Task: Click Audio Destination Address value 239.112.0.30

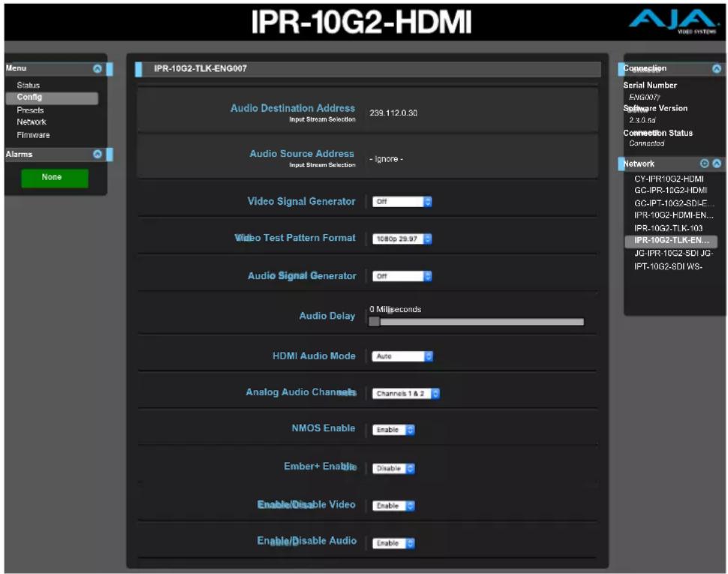Action: click(x=393, y=113)
